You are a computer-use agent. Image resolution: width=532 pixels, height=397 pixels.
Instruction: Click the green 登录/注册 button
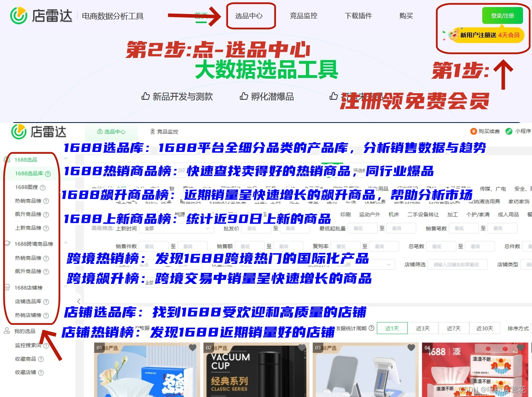coord(502,16)
